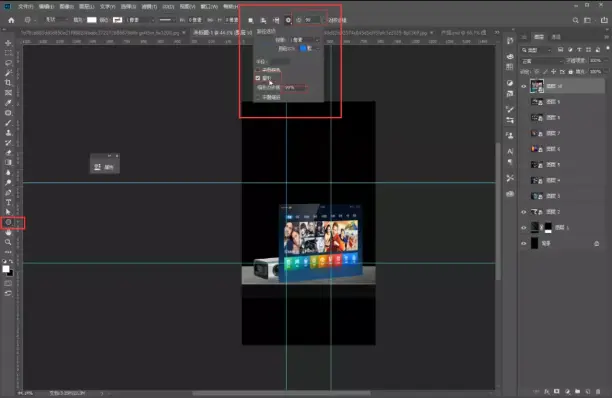The height and width of the screenshot is (398, 612).
Task: Select the Pen tool
Action: tap(8, 192)
